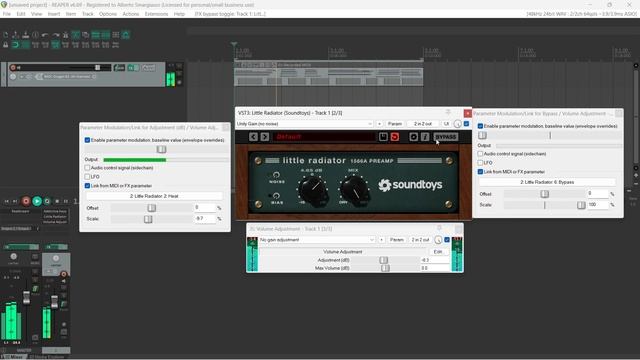Toggle Link from MIDI checkbox in Adjustment (dB) window

[87, 186]
